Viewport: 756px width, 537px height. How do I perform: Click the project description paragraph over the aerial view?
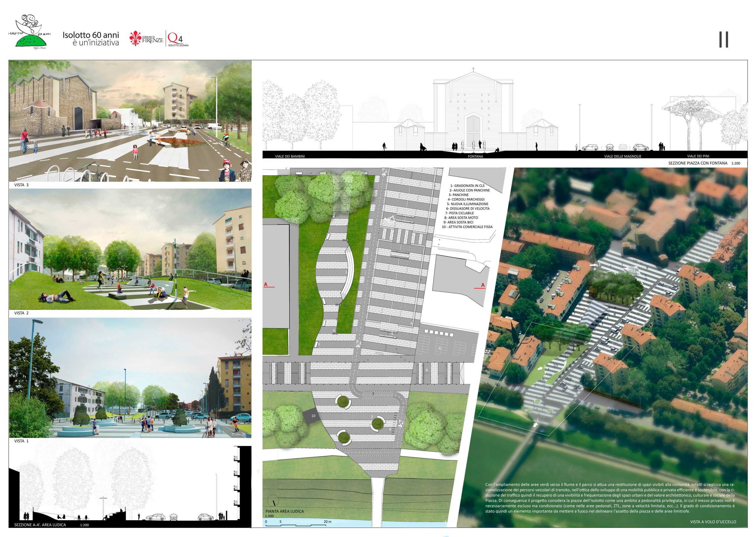click(x=610, y=498)
